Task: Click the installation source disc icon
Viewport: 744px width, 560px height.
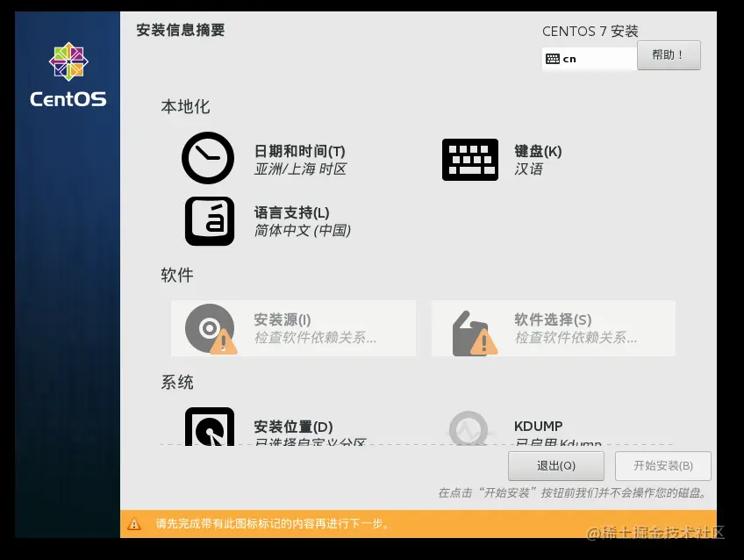Action: click(211, 329)
